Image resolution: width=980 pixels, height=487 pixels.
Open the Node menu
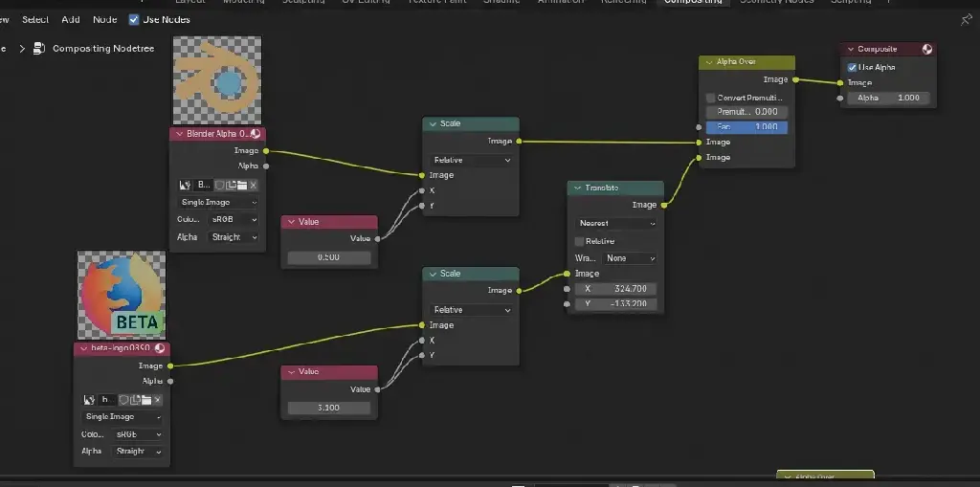[105, 19]
